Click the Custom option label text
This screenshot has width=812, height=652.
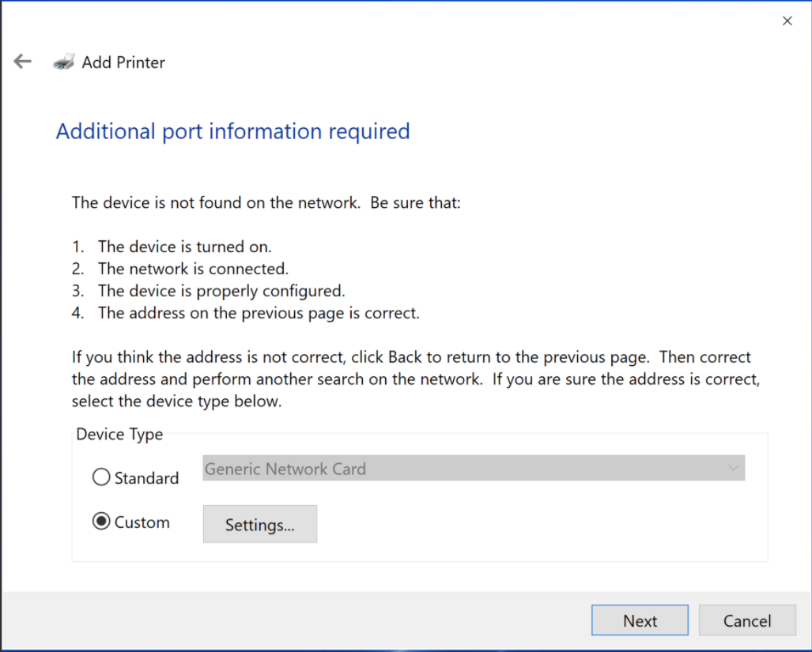142,522
